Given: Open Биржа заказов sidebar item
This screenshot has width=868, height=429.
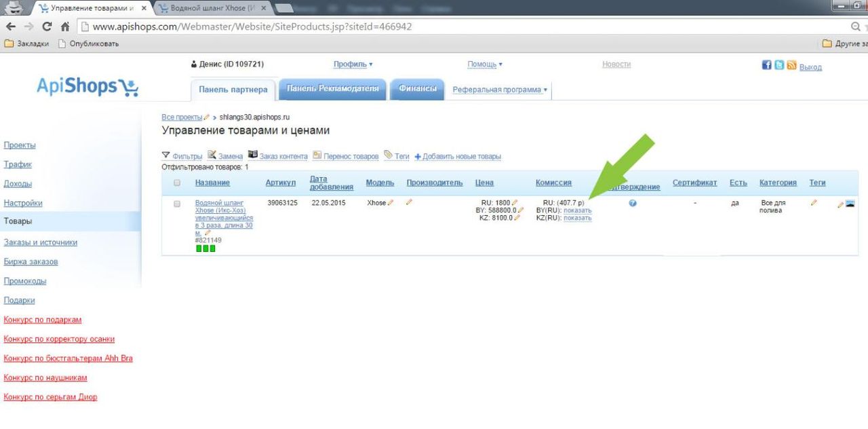Looking at the screenshot, I should coord(31,262).
